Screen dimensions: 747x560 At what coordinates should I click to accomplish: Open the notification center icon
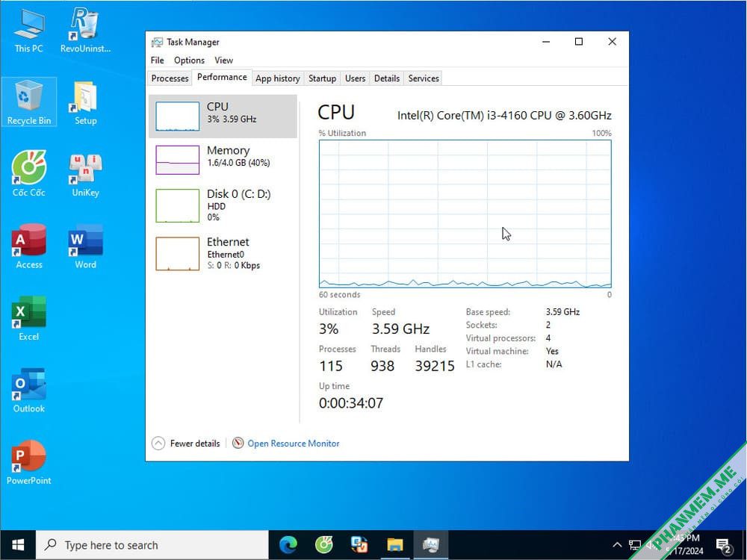[x=724, y=545]
